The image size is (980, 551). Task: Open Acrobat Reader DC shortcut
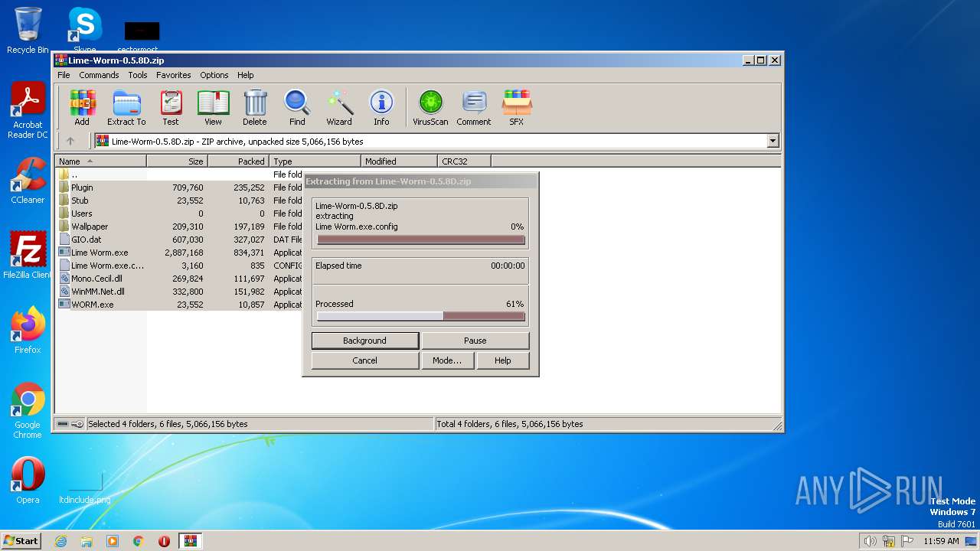tap(28, 110)
